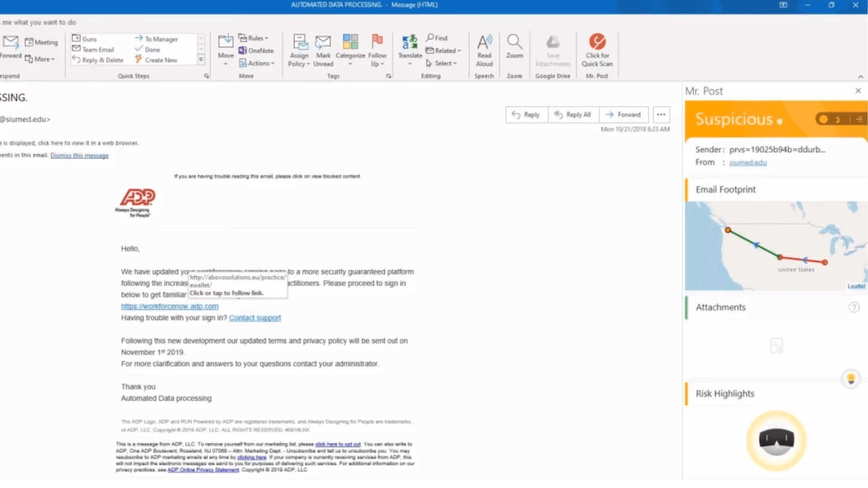Click the Read Aloud icon
This screenshot has width=868, height=488.
[484, 42]
